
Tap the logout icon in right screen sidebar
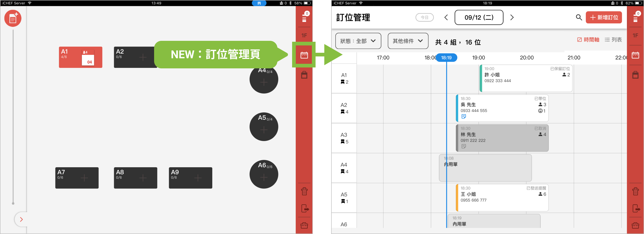(635, 208)
